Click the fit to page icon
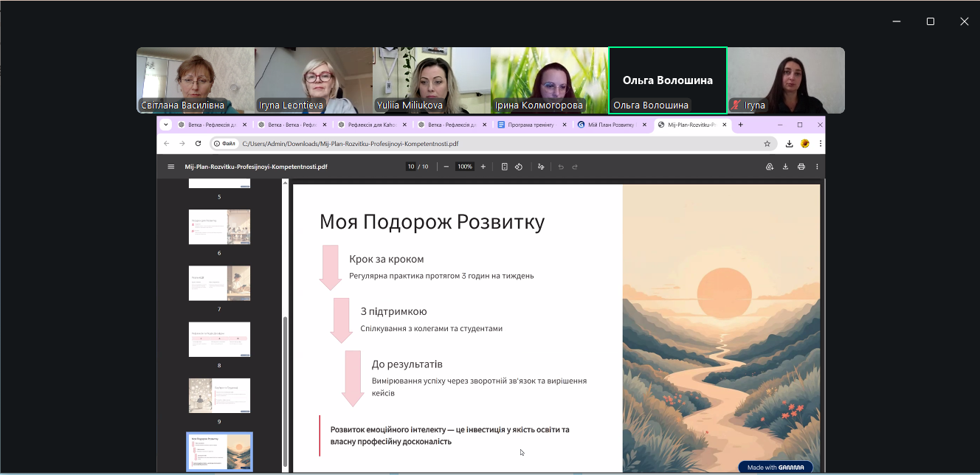Screen dimensions: 980x475 coord(505,167)
